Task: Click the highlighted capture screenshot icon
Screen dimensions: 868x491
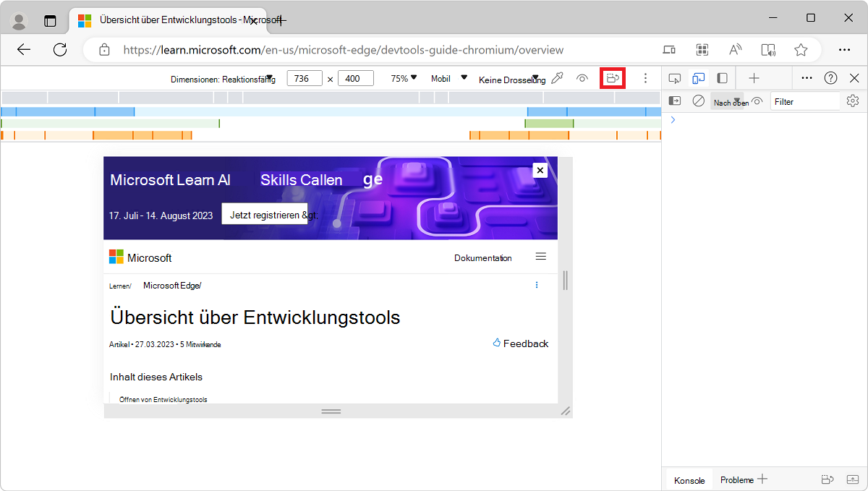Action: tap(612, 77)
